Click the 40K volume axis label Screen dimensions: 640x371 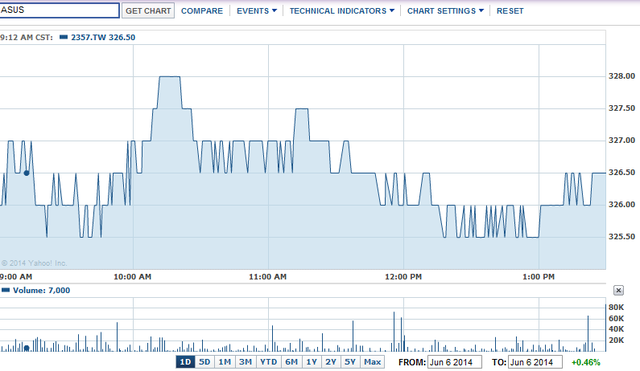(616, 329)
